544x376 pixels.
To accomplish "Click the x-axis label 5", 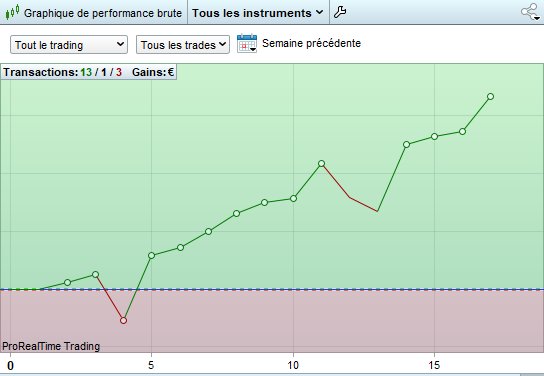I will tap(151, 365).
